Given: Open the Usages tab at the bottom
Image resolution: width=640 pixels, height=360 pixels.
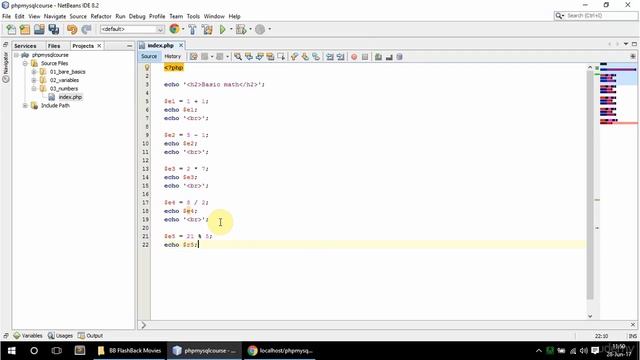Looking at the screenshot, I should [60, 336].
